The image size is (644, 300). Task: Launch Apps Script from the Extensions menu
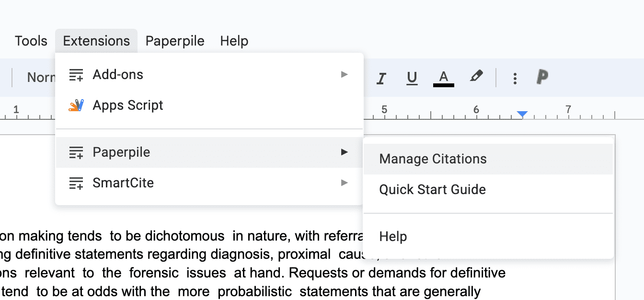coord(128,105)
